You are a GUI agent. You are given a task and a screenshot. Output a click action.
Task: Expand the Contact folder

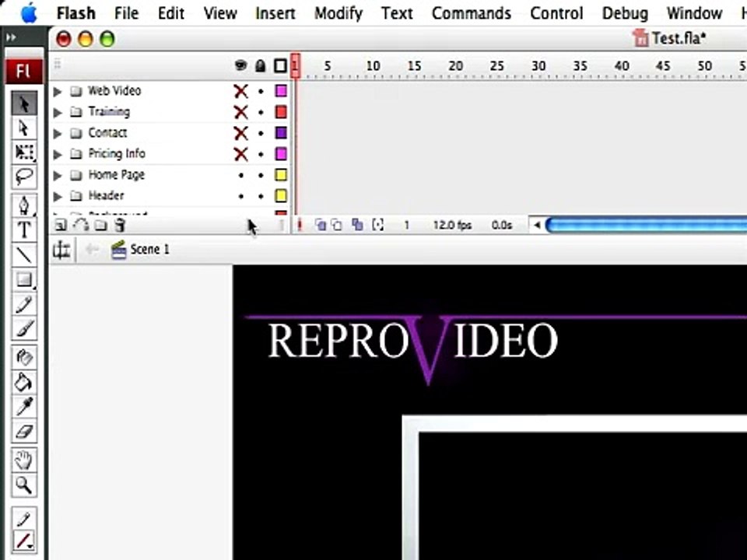pyautogui.click(x=58, y=133)
